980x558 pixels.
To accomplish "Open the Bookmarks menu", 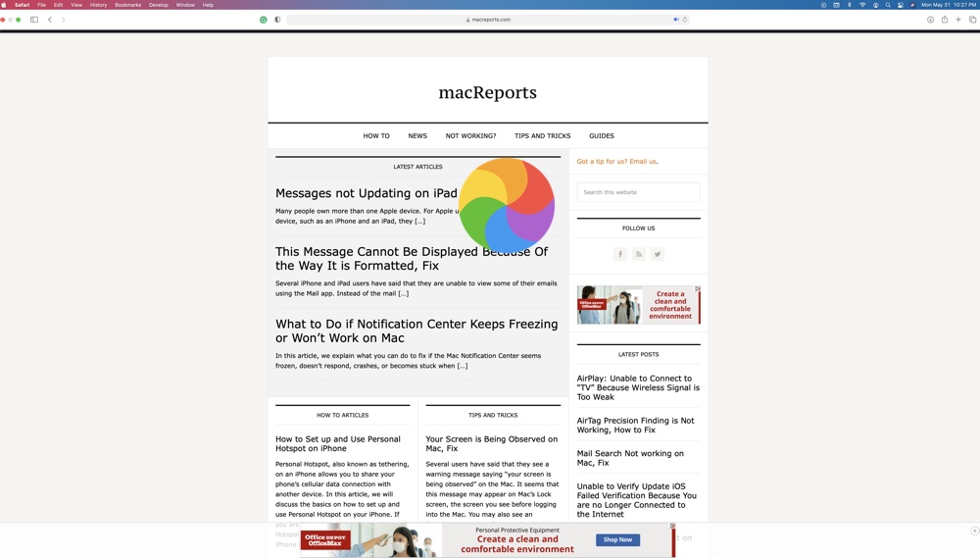I will (127, 5).
